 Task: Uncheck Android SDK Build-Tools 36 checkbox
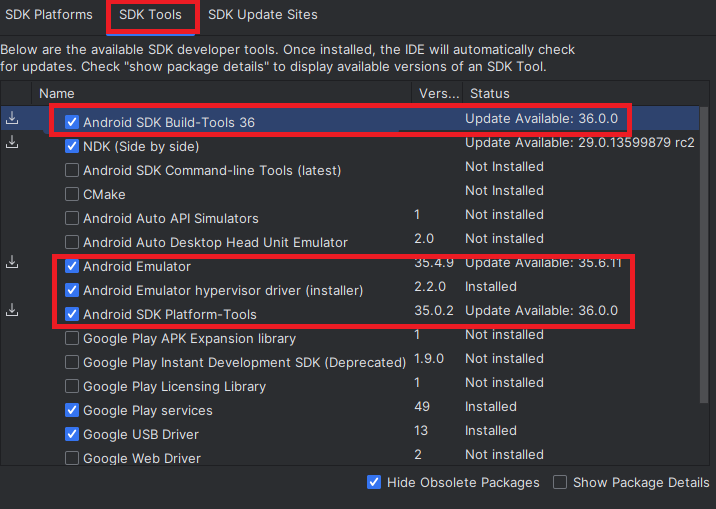pos(72,122)
